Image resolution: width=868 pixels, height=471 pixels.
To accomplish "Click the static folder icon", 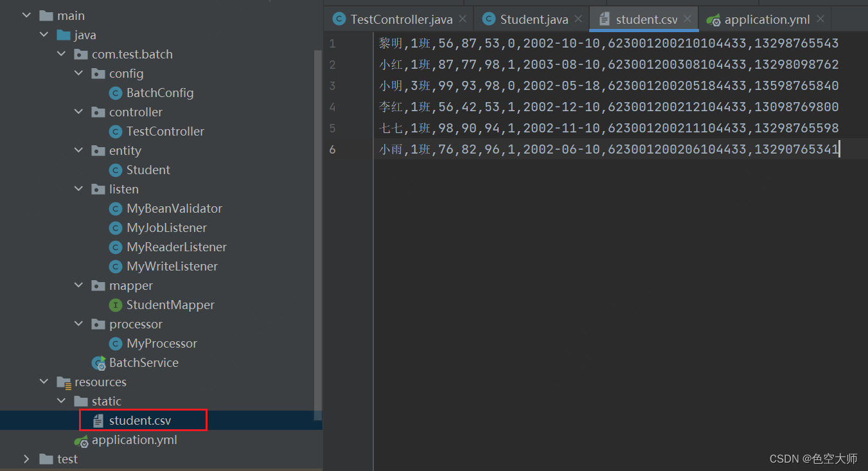I will (x=81, y=401).
